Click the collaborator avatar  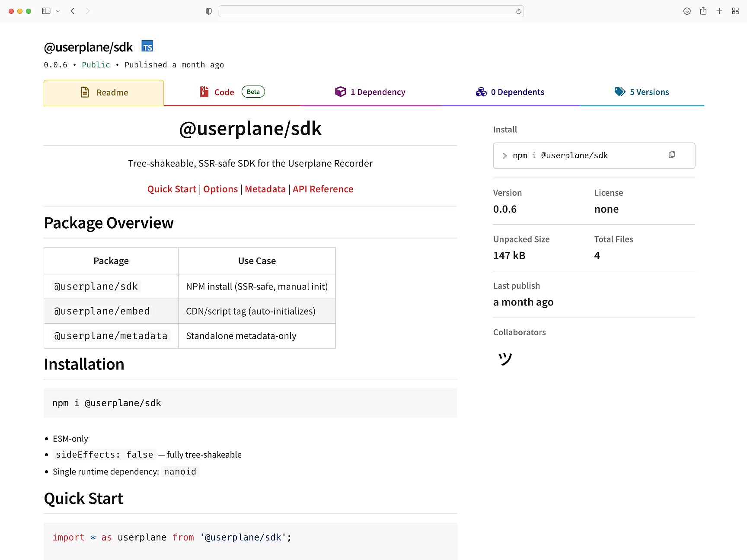pyautogui.click(x=505, y=358)
